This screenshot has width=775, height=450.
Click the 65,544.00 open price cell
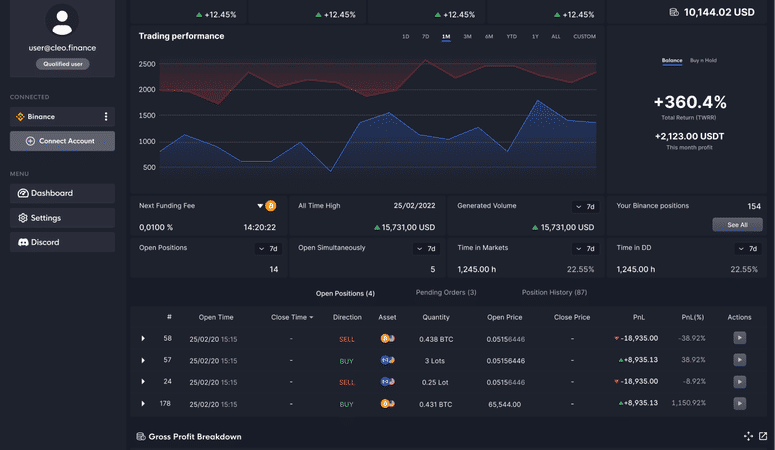tap(505, 404)
